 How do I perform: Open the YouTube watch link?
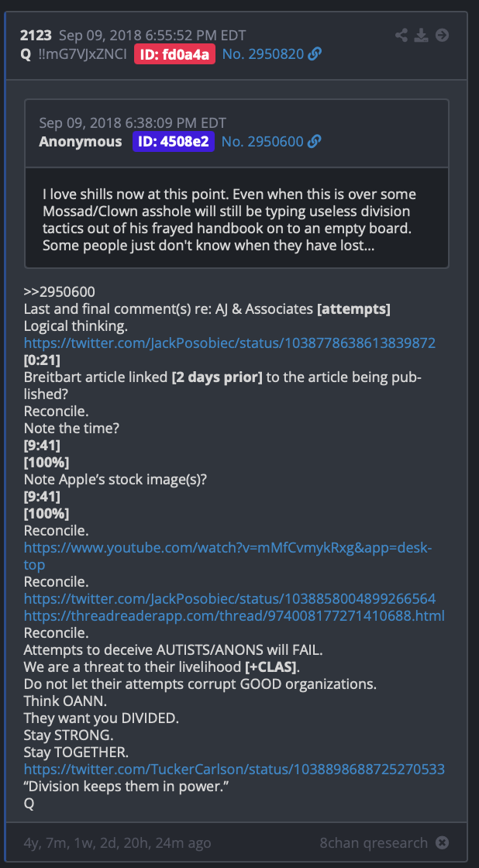[228, 556]
